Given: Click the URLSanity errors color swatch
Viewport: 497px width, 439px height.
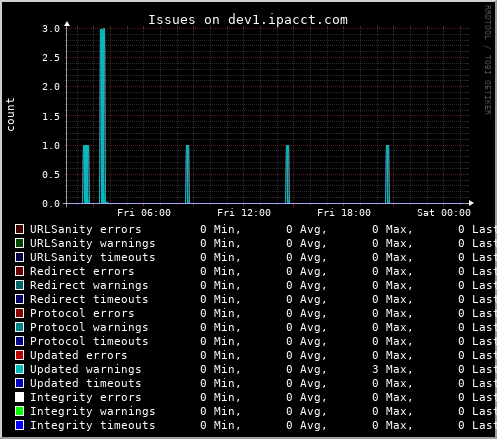Looking at the screenshot, I should tap(19, 229).
